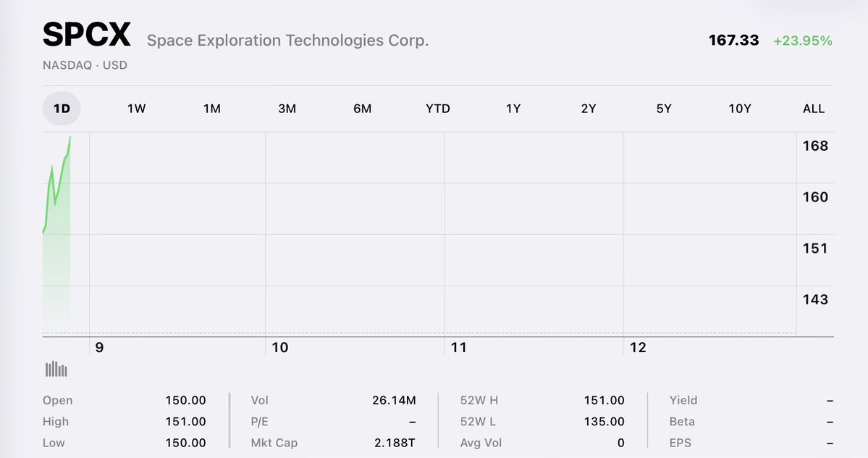
Task: Click the chart at the 10 hour marker
Action: 279,347
